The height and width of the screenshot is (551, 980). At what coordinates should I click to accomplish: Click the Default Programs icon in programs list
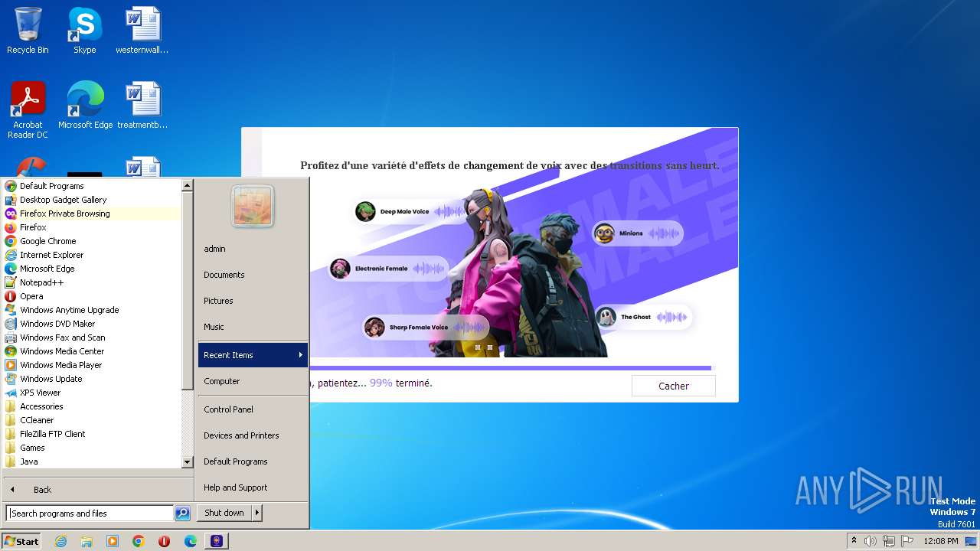tap(11, 186)
